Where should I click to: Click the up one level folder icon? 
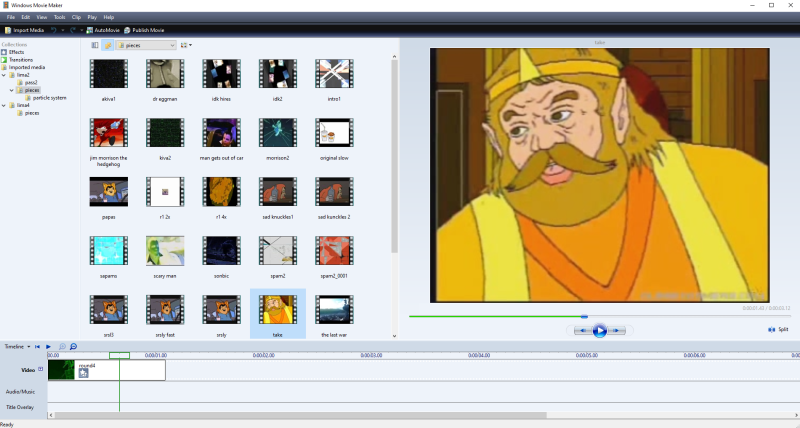[108, 45]
